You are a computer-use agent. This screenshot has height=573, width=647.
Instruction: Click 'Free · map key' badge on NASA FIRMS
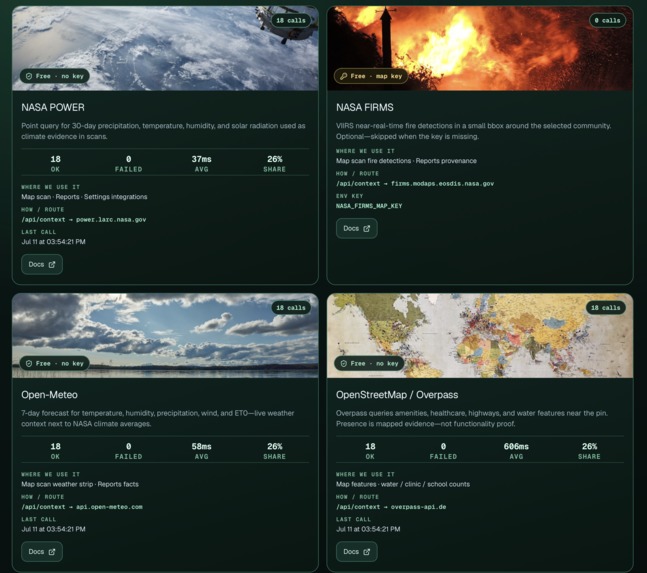[x=371, y=76]
